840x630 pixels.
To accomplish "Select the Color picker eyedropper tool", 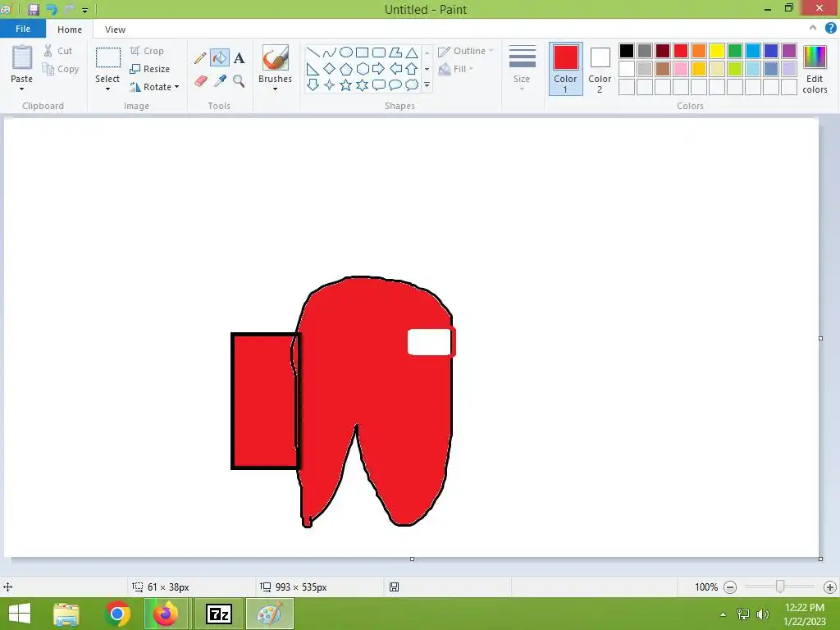I will pyautogui.click(x=220, y=81).
